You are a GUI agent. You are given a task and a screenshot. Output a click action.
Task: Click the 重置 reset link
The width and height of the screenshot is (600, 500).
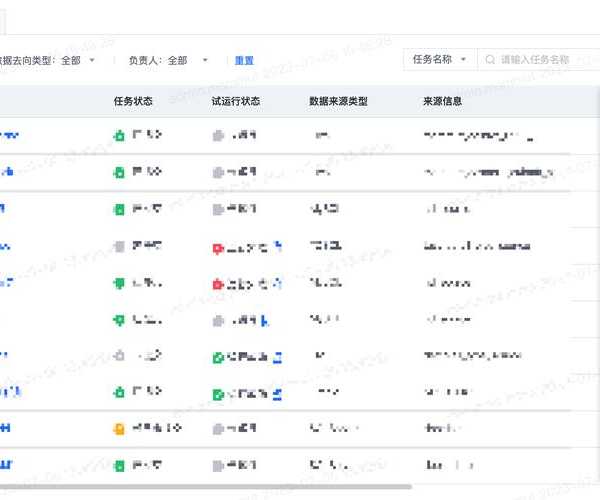tap(244, 60)
